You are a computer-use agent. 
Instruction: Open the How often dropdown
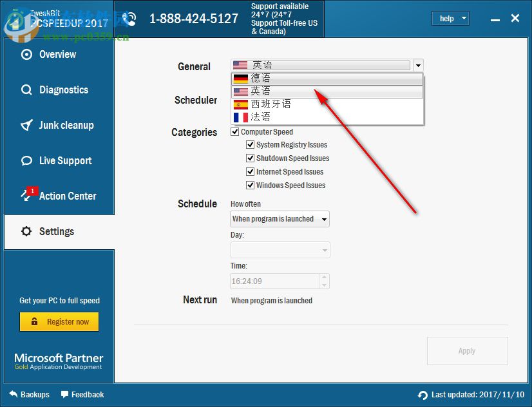[x=280, y=219]
